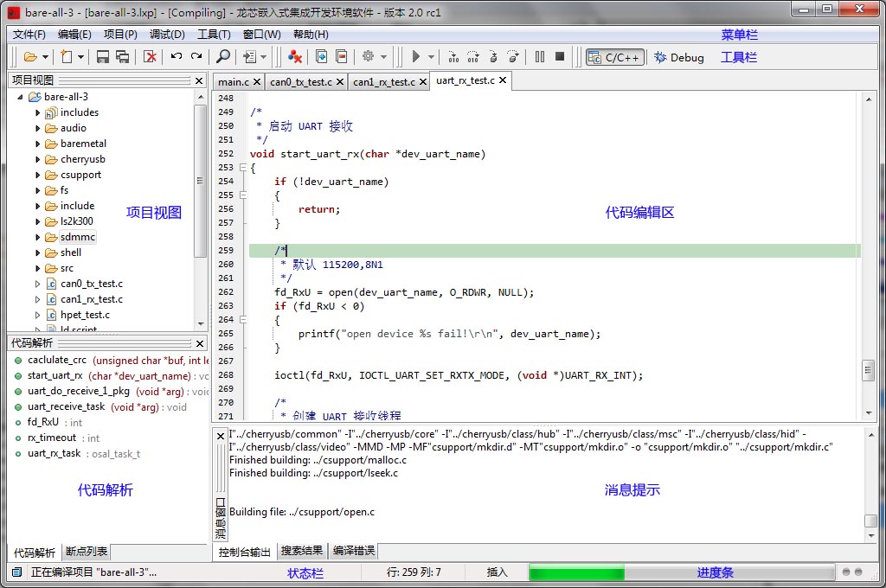Switch to the 编译错误 tab

click(354, 551)
